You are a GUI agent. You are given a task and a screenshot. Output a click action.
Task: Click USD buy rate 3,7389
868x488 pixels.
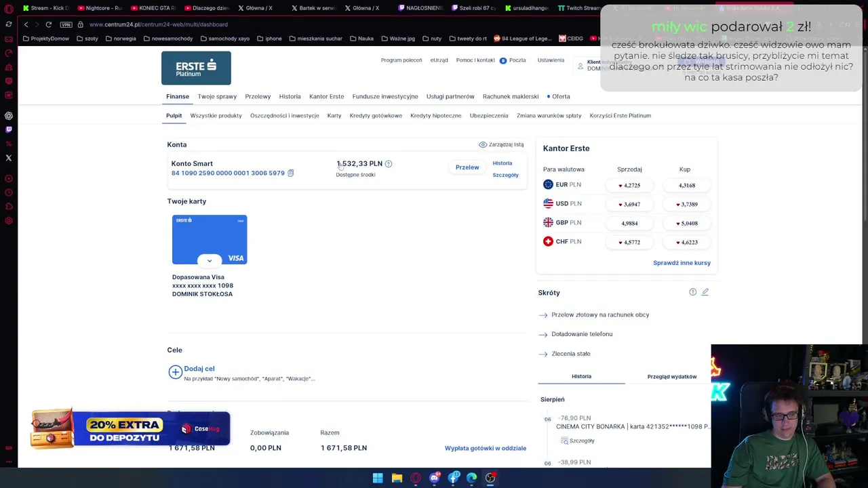click(687, 204)
